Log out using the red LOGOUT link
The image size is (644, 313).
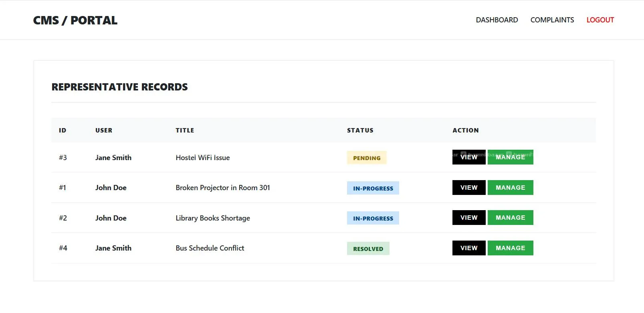click(600, 20)
